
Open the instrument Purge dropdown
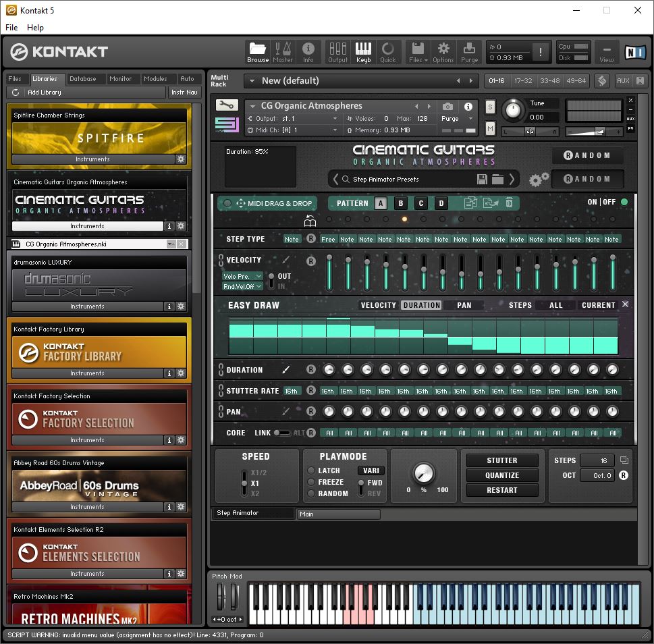[x=457, y=118]
